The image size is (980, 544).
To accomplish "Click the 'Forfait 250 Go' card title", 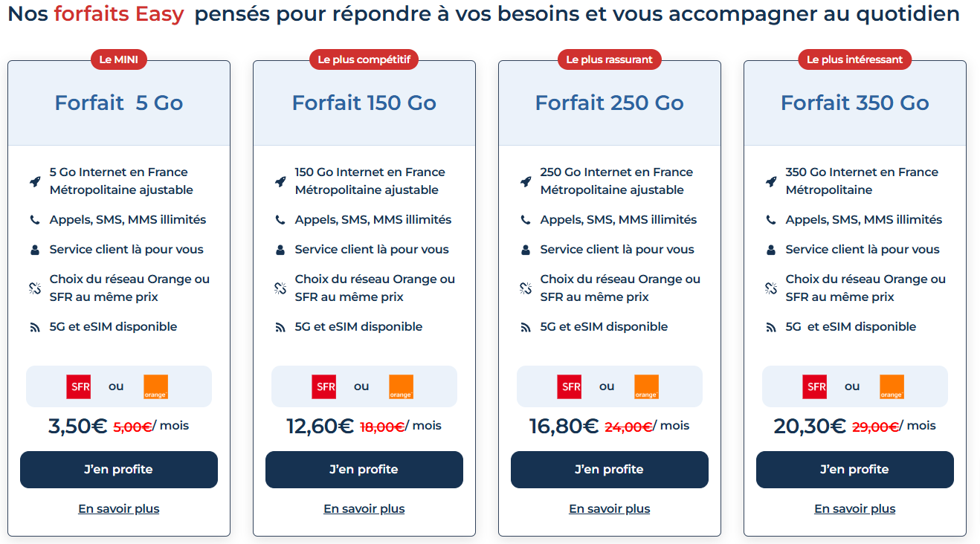I will 609,103.
